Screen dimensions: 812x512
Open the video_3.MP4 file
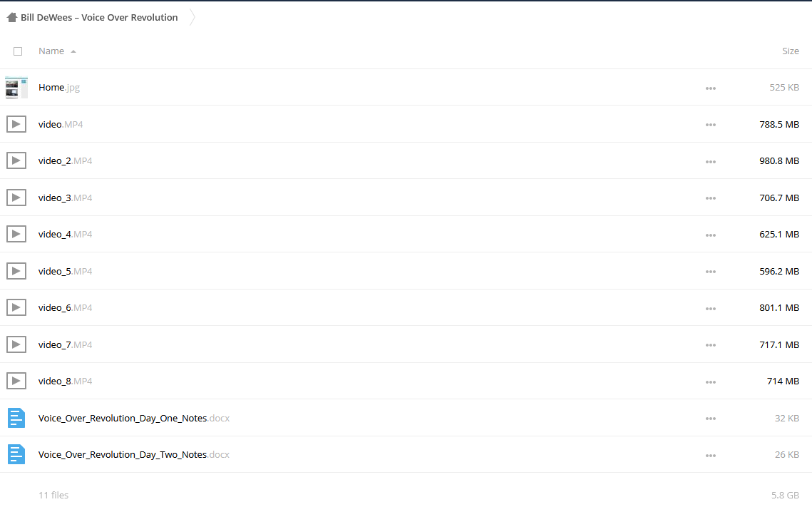66,198
